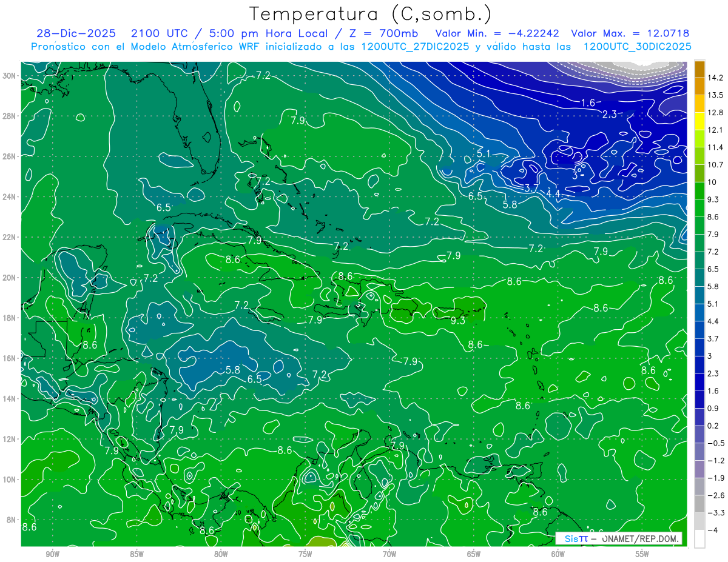Click "Valor Max. = 12.0718" text
The width and height of the screenshot is (728, 562).
[630, 33]
